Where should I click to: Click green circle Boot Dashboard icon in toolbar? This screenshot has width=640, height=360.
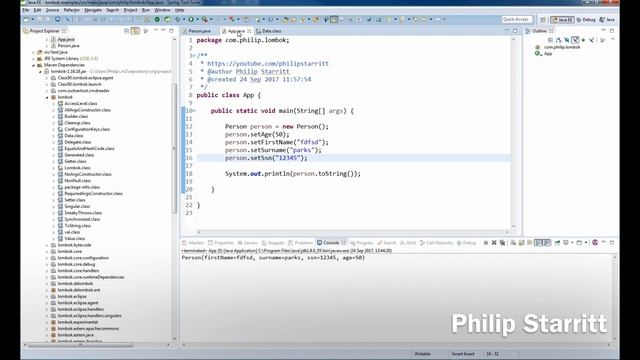[157, 19]
